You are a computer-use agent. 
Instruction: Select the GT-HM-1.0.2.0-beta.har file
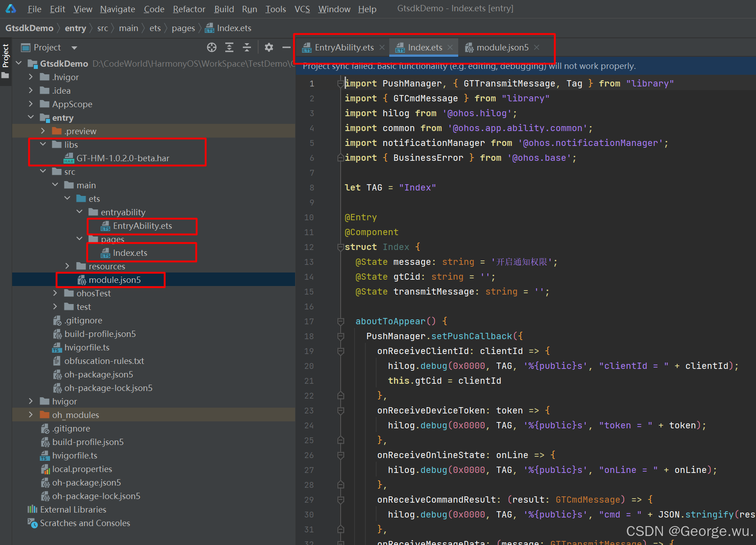tap(123, 158)
